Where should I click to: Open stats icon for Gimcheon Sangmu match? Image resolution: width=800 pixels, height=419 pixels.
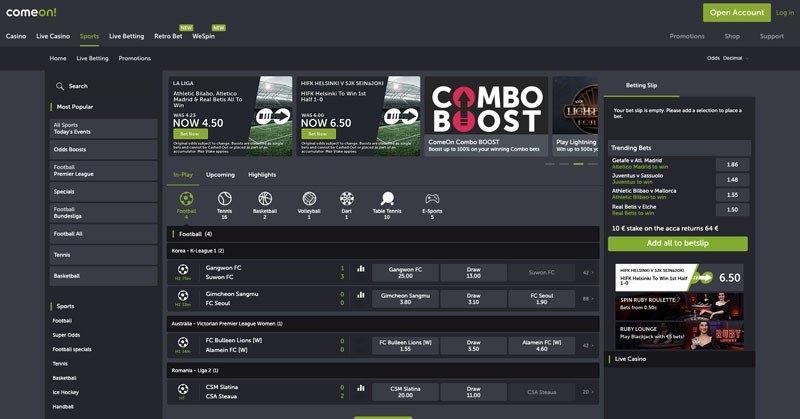pos(361,294)
